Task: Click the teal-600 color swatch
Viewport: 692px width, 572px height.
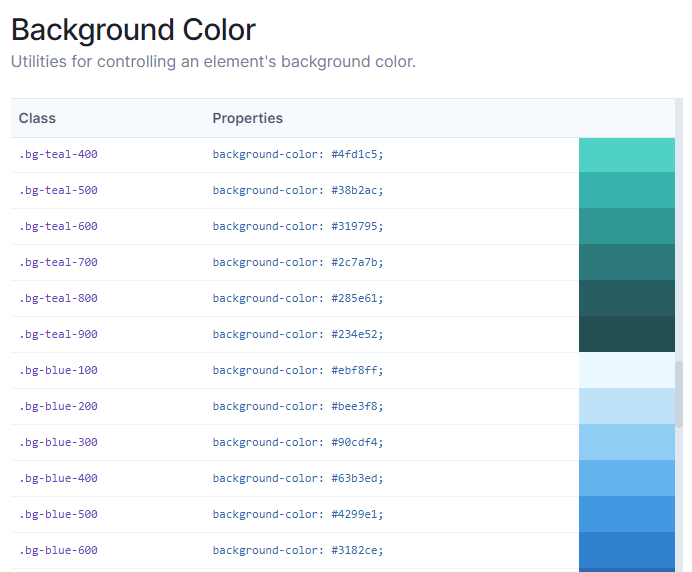Action: (627, 226)
